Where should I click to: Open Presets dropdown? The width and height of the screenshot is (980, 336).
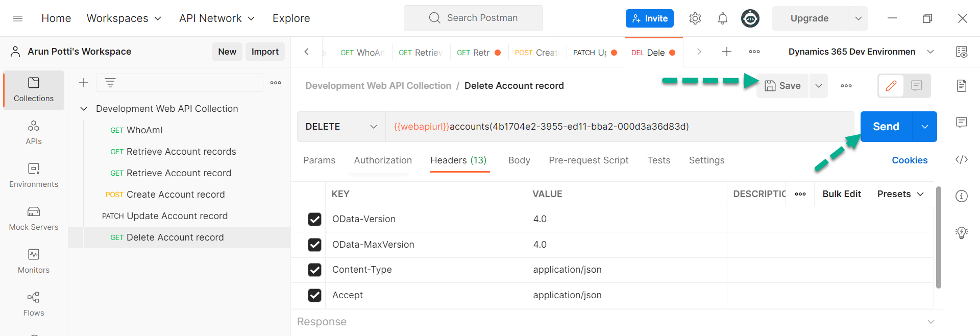901,194
